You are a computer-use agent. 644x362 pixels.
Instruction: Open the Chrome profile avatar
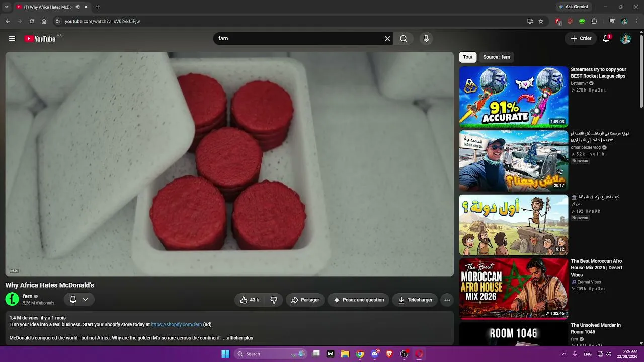624,21
